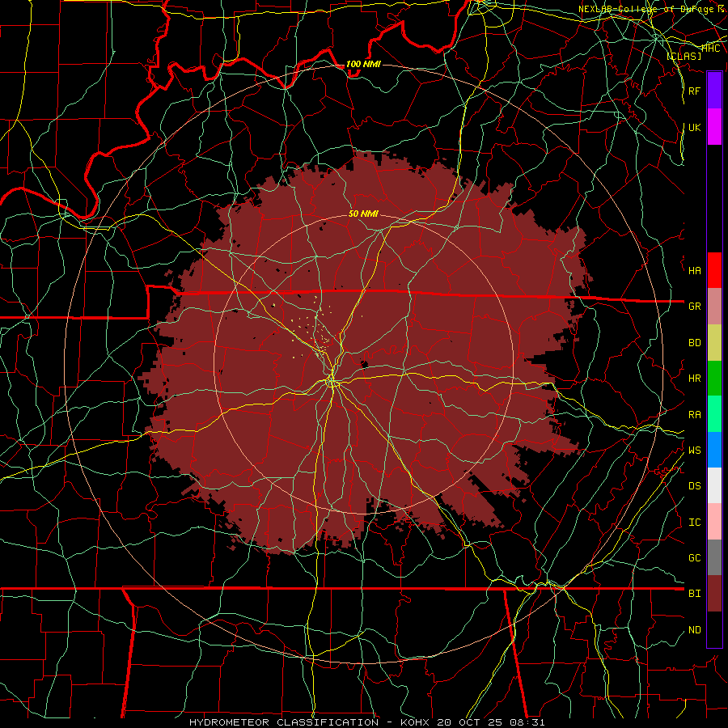Click the HHC product label
Screen dimensions: 728x728
pyautogui.click(x=711, y=48)
